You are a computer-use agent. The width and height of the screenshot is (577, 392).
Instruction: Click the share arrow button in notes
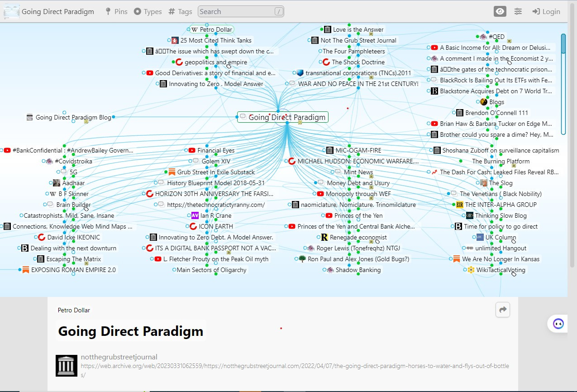503,310
